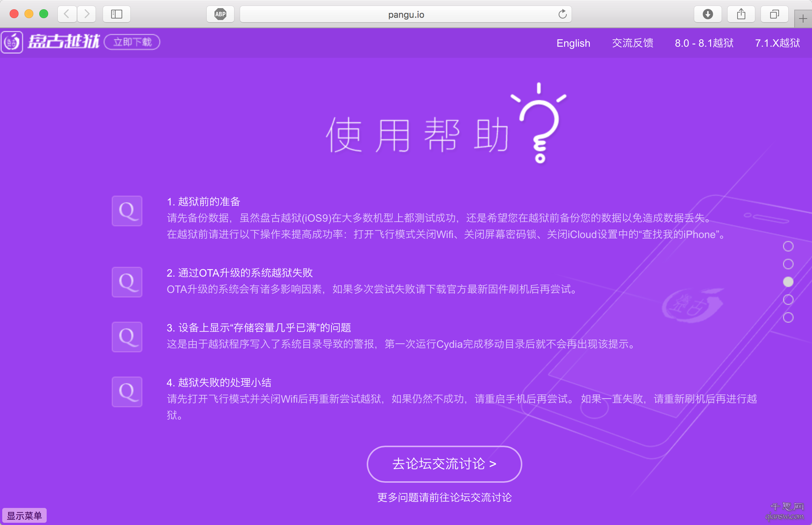
Task: Click heading 3. 设备上显示存储容量几乎已满的问题
Action: coord(259,328)
